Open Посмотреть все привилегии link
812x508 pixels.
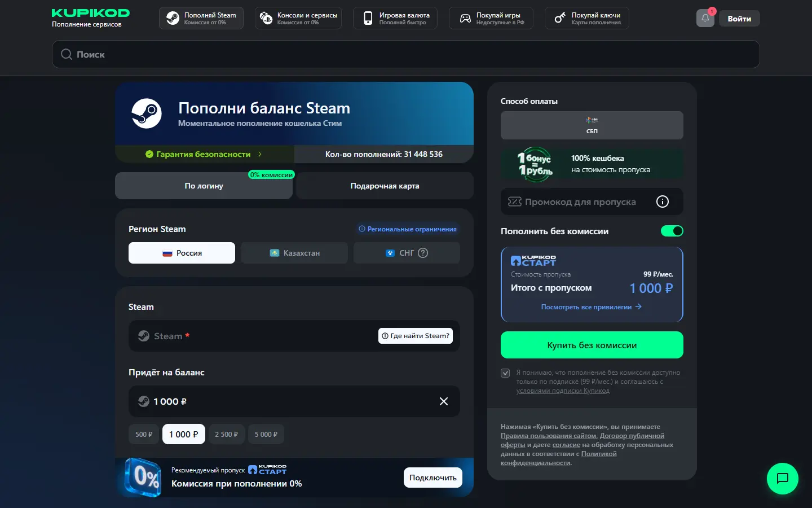coord(592,307)
